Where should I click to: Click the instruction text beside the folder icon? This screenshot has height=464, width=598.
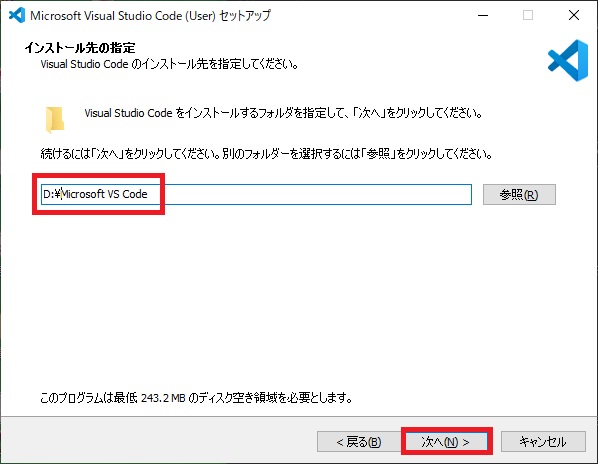tap(284, 113)
